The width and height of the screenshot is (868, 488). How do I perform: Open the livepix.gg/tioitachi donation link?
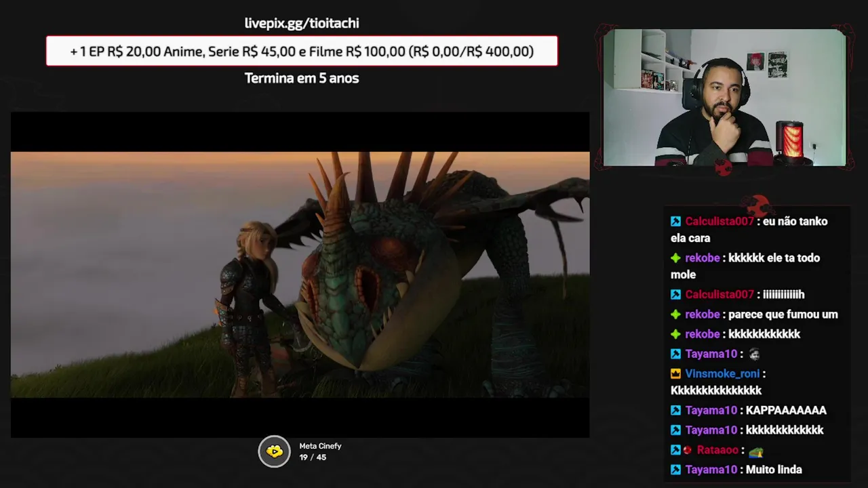(302, 23)
